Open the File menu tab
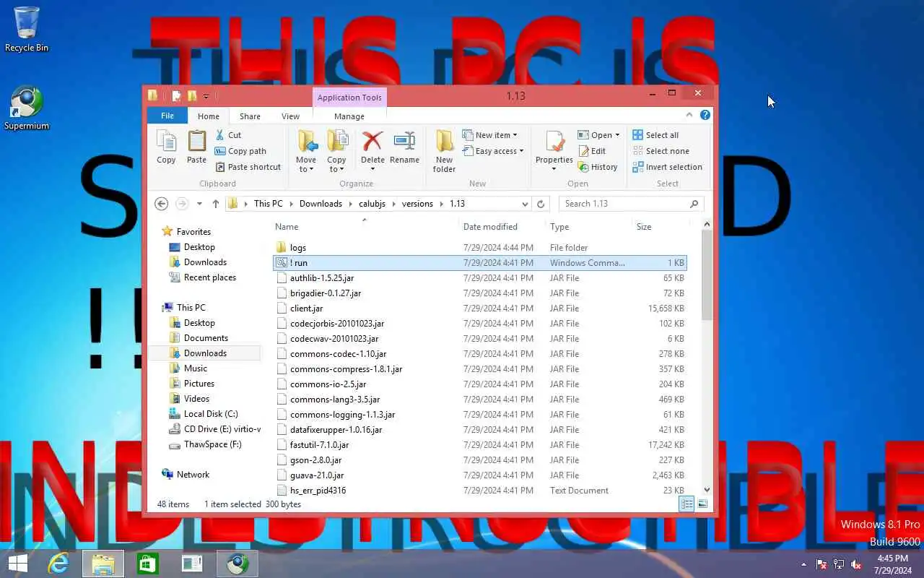The width and height of the screenshot is (924, 578). pos(167,116)
